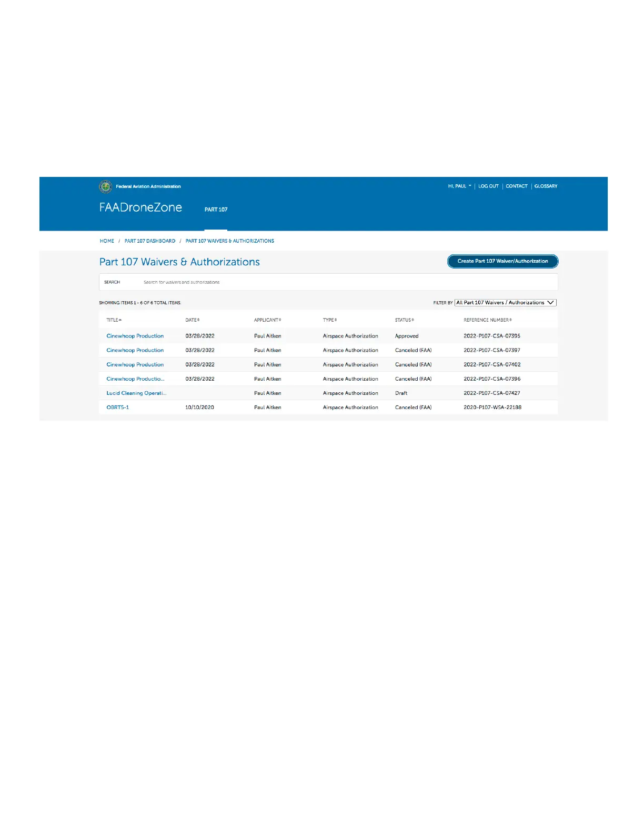Viewport: 644px width, 834px height.
Task: Select the Draft status cell
Action: point(401,393)
